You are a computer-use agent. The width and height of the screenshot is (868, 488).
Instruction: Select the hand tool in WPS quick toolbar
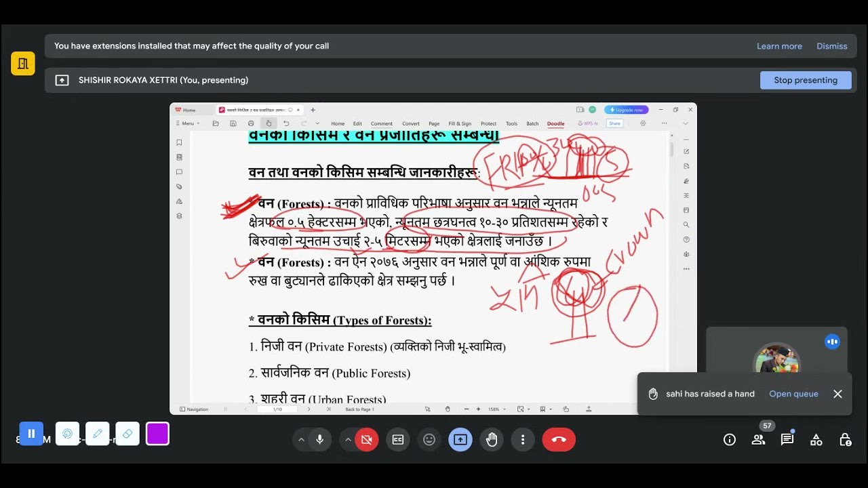point(269,123)
